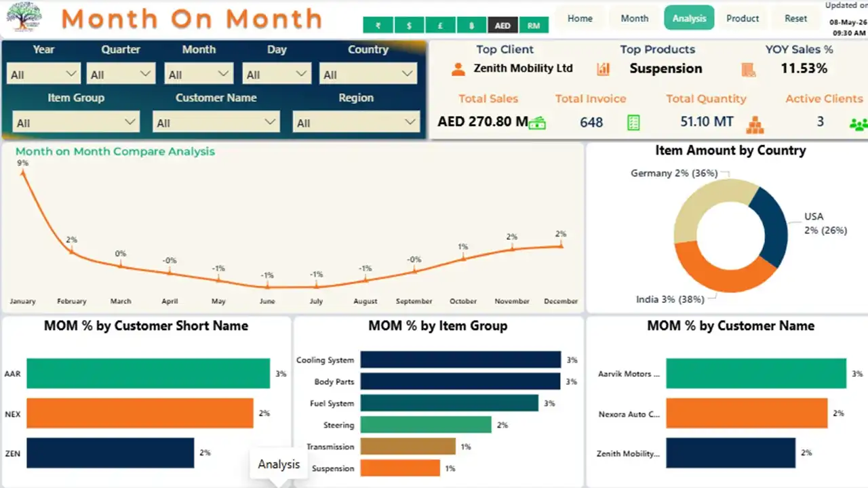Open the Product tab
The image size is (868, 488).
click(x=743, y=18)
